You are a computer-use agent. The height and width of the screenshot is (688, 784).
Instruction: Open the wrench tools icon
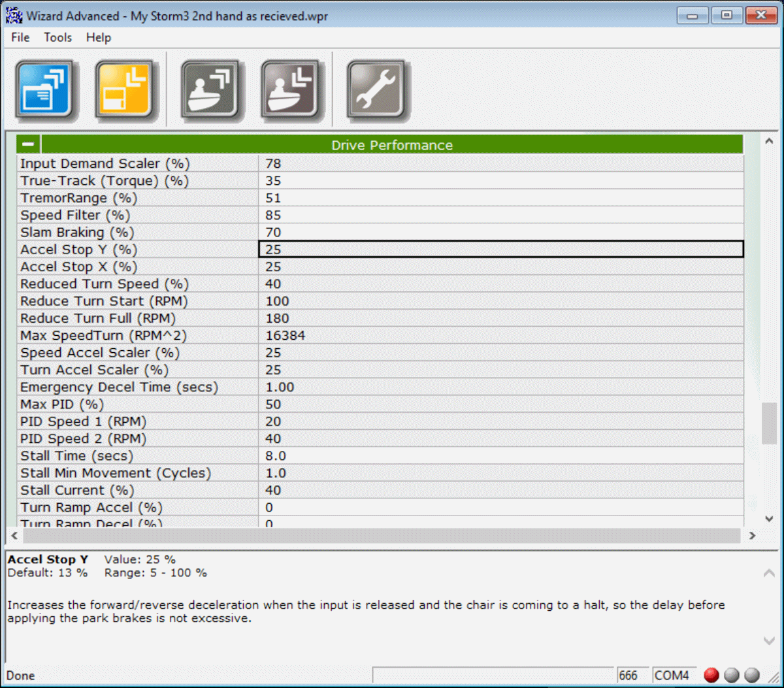coord(376,90)
